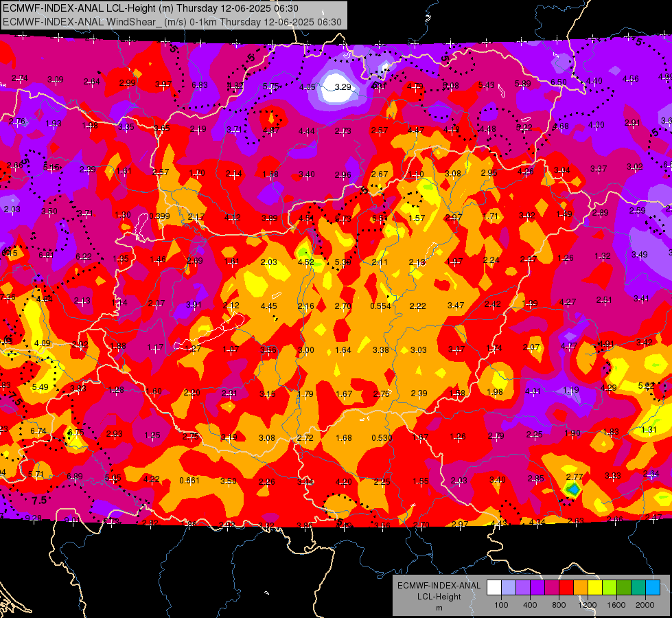The image size is (672, 618).
Task: Click the magenta legend swatch
Action: [x=552, y=588]
